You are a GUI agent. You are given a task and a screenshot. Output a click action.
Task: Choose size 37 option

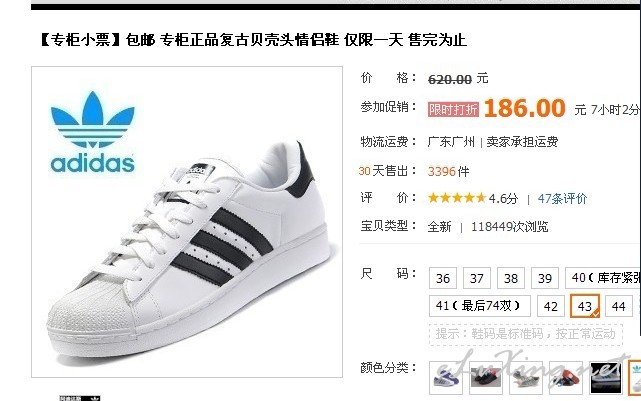point(477,278)
